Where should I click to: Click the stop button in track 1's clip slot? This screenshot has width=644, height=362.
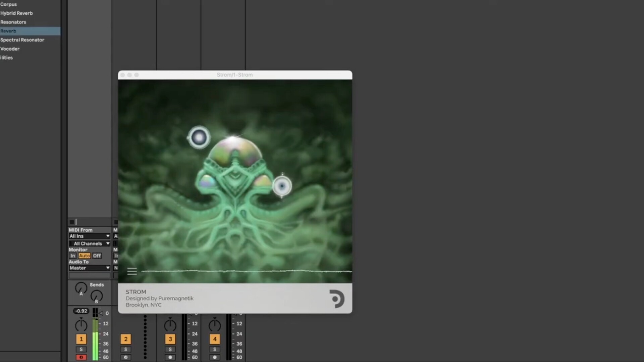click(x=72, y=222)
